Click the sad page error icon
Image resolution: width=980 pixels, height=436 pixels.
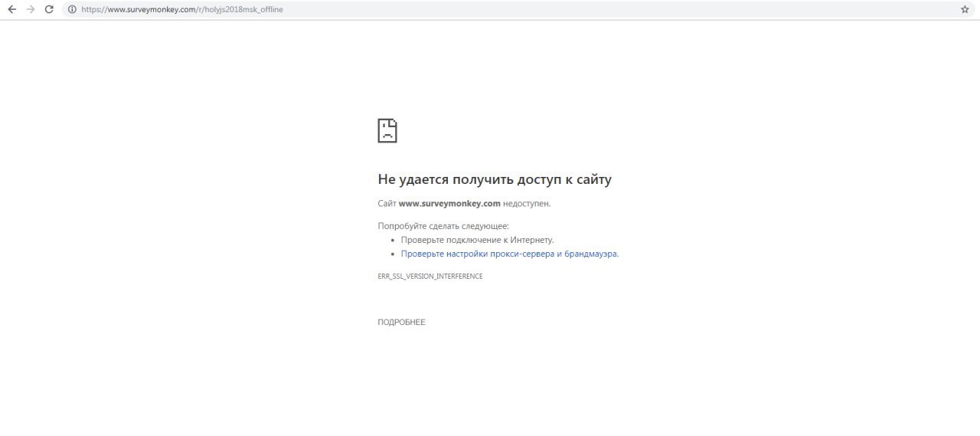click(x=387, y=130)
